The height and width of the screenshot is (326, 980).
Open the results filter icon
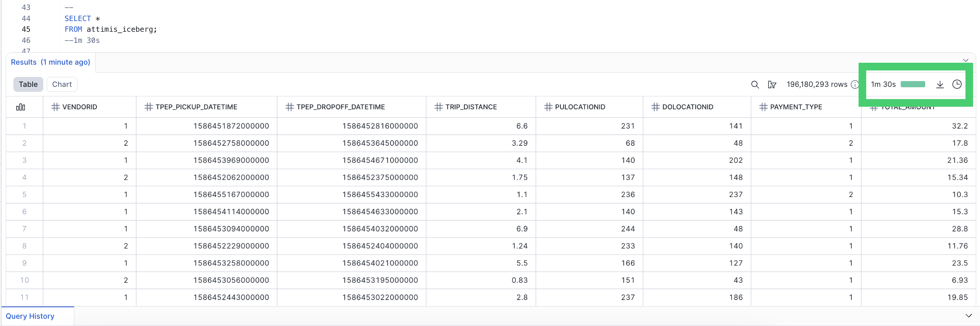click(x=772, y=85)
